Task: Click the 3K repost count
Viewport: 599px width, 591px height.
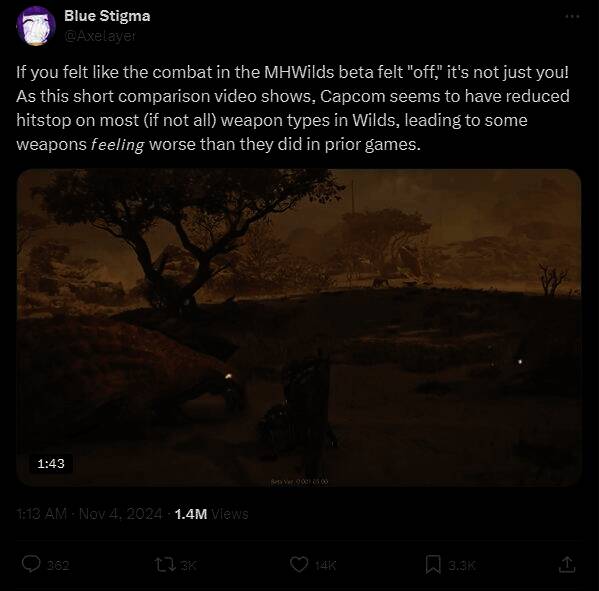Action: [x=188, y=565]
